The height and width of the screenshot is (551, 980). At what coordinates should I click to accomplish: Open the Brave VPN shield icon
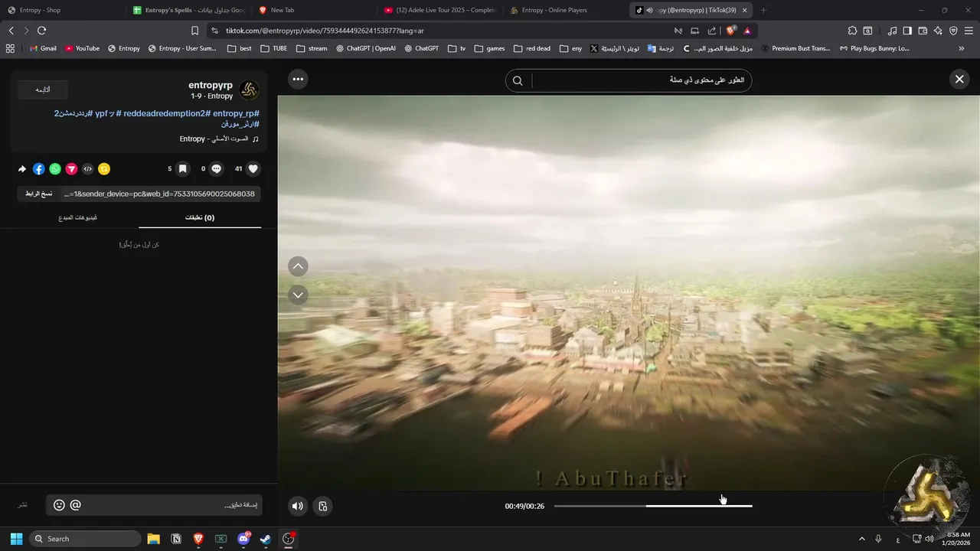click(953, 31)
